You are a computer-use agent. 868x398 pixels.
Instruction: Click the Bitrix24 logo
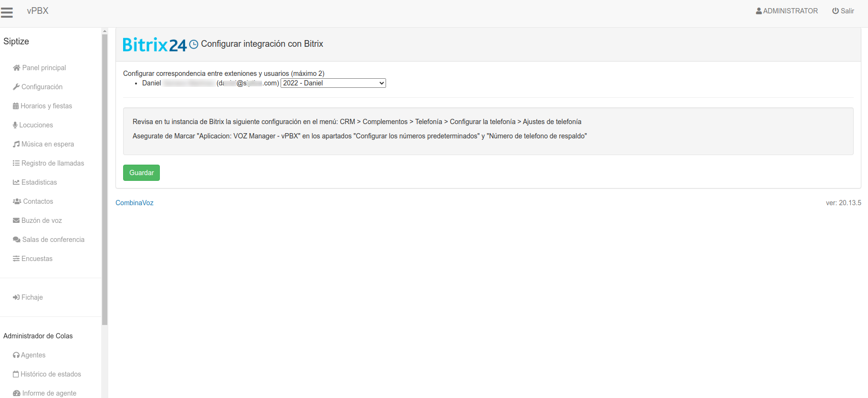(x=155, y=44)
